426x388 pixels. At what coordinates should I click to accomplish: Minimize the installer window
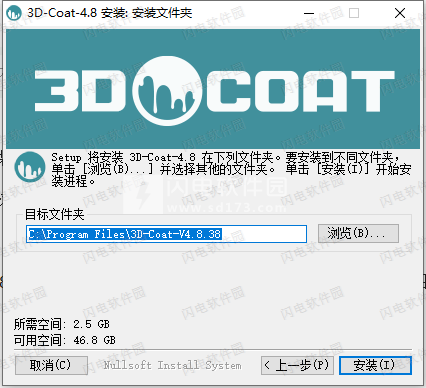(x=309, y=13)
